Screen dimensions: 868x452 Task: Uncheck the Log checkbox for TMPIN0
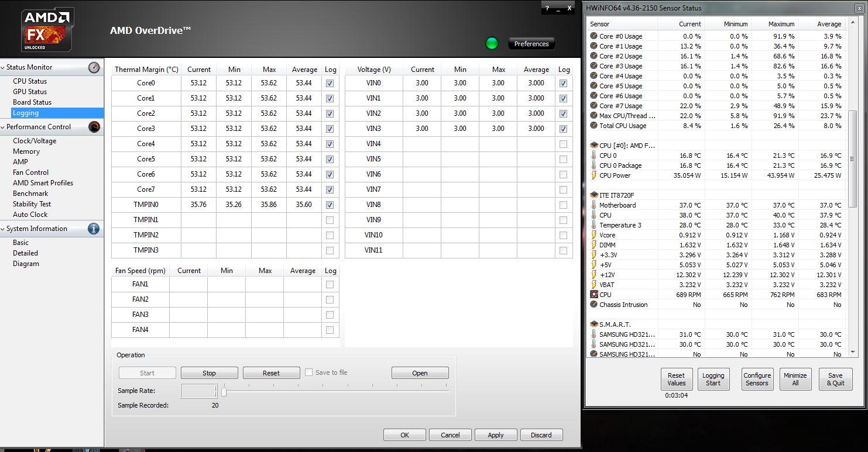tap(330, 205)
